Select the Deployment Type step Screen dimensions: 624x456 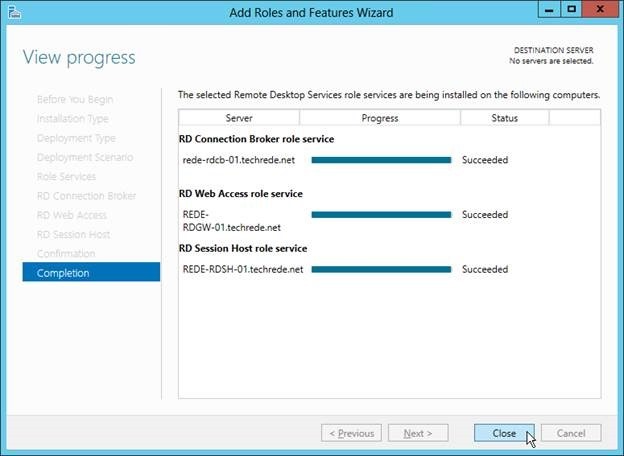[76, 138]
